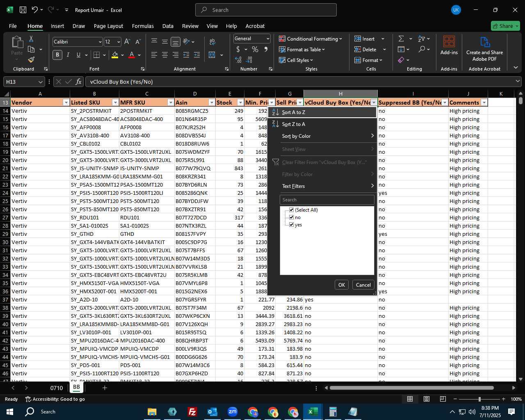Choose Sort Z to A
The image size is (525, 420).
pyautogui.click(x=322, y=124)
